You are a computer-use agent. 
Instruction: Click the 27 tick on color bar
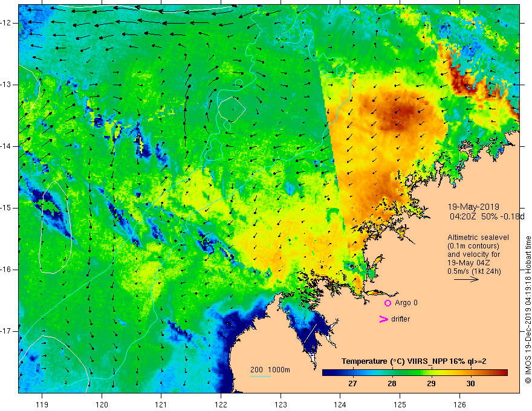(x=352, y=384)
